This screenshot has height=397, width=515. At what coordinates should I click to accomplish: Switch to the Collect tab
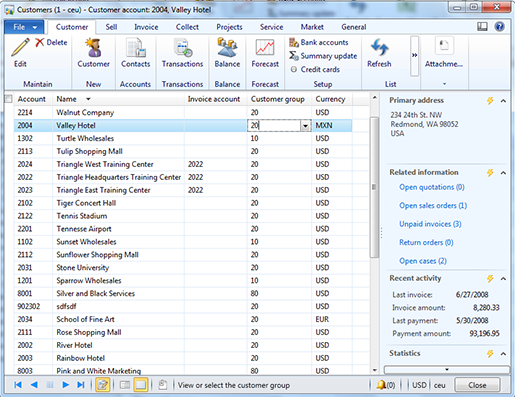coord(187,27)
